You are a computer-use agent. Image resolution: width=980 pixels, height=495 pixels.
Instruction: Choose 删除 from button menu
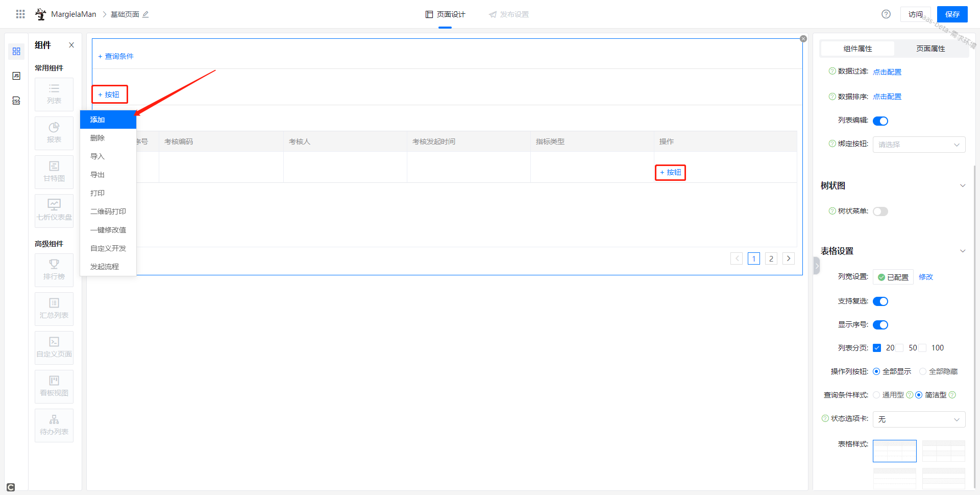click(x=108, y=138)
